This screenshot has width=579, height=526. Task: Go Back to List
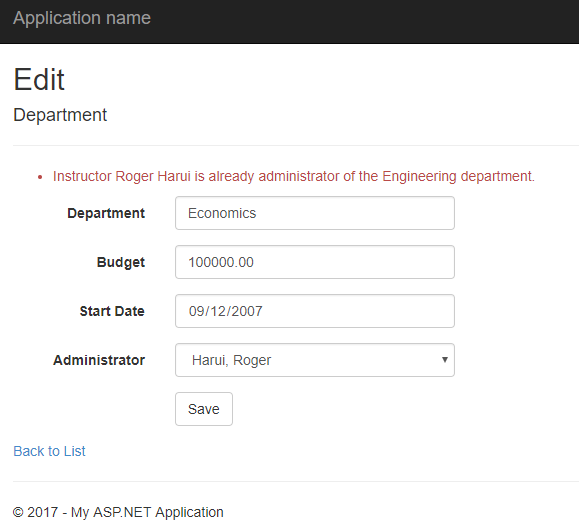(x=49, y=451)
